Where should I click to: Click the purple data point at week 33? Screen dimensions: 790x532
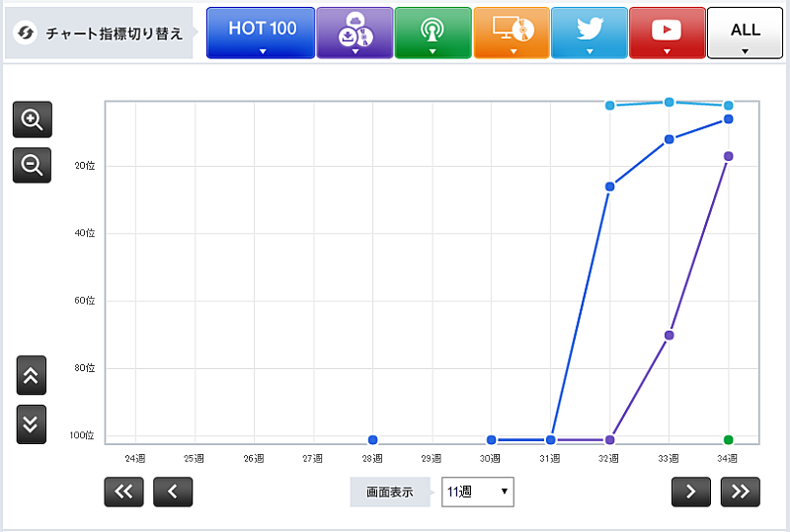click(670, 336)
